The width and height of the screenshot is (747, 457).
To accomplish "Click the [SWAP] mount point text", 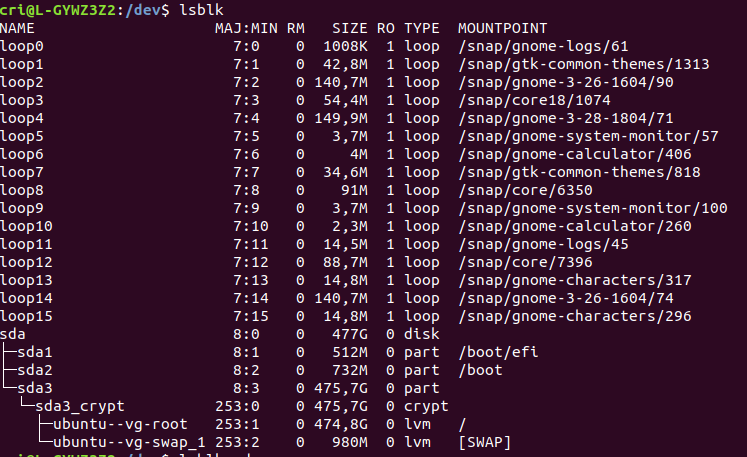I will point(485,442).
